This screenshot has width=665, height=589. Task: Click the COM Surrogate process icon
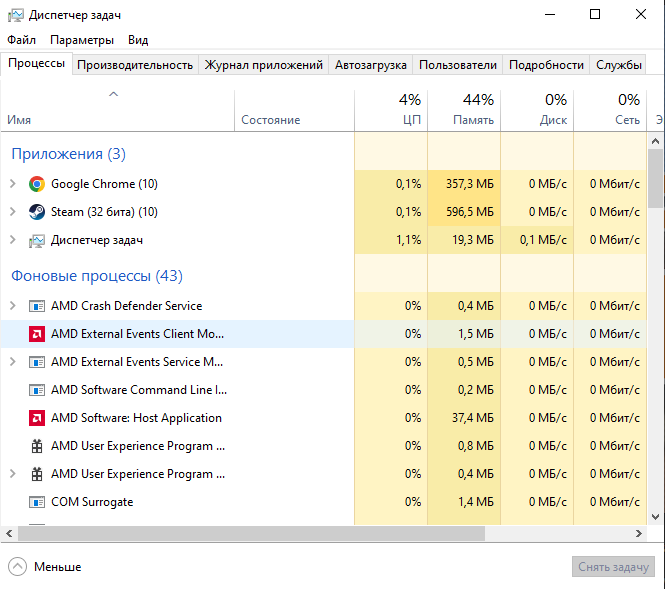pyautogui.click(x=37, y=502)
